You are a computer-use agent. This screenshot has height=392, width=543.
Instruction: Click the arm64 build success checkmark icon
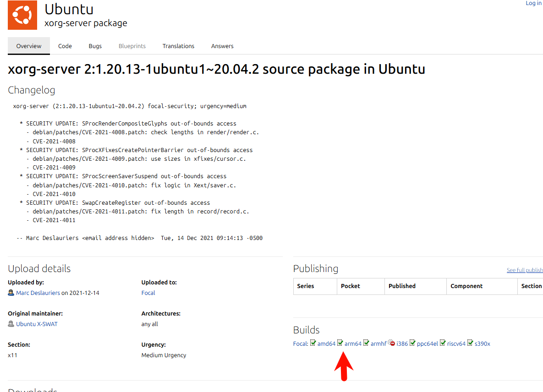point(340,343)
